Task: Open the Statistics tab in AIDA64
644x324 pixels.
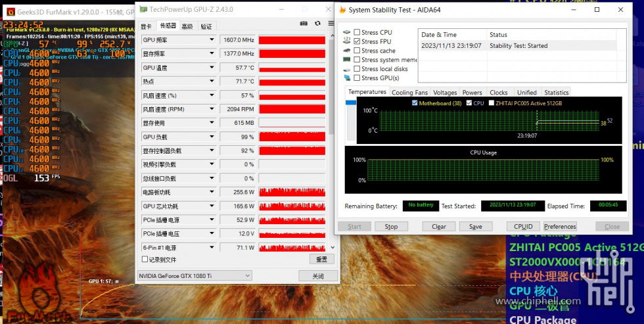Action: tap(556, 93)
